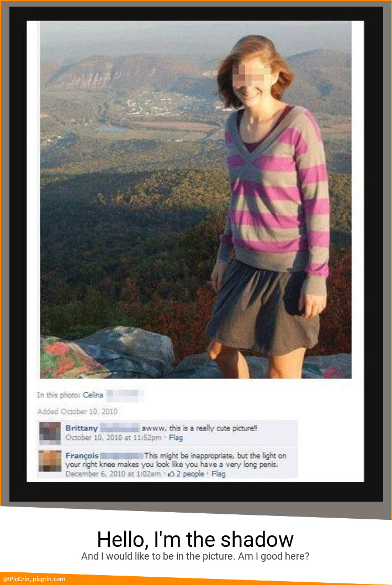Screen dimensions: 392x585
Task: Click the December 6, 2010 at 1:02am timestamp
Action: click(113, 474)
